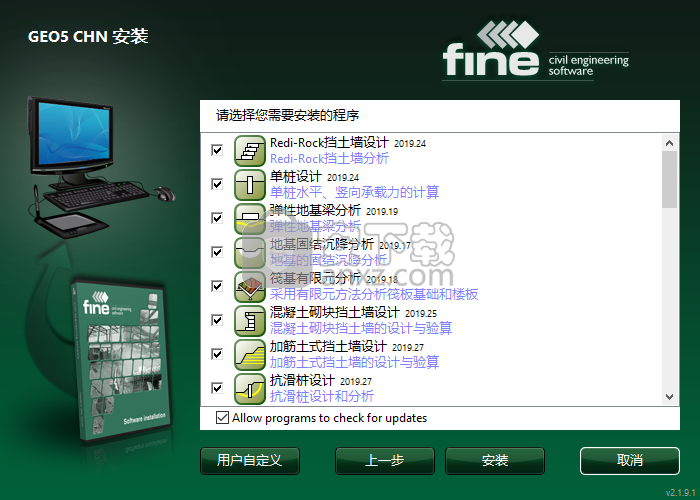Click the 混凝土砌块挡土墙设计 icon
Screen dimensions: 700x500
(250, 321)
